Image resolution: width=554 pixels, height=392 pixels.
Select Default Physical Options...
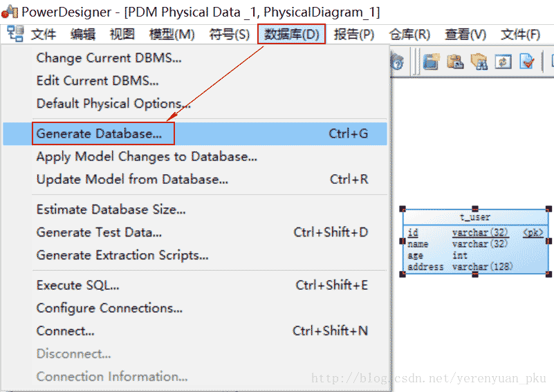(x=195, y=104)
